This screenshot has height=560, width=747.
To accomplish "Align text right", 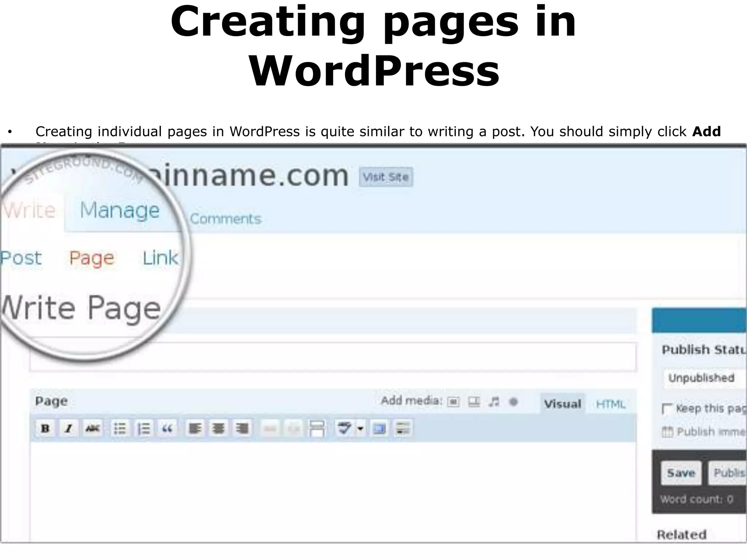I will click(x=242, y=428).
